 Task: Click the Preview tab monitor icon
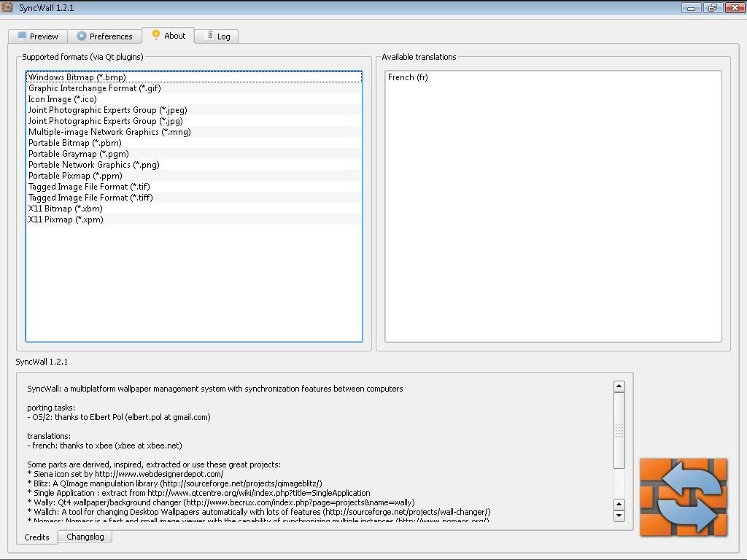pyautogui.click(x=21, y=36)
